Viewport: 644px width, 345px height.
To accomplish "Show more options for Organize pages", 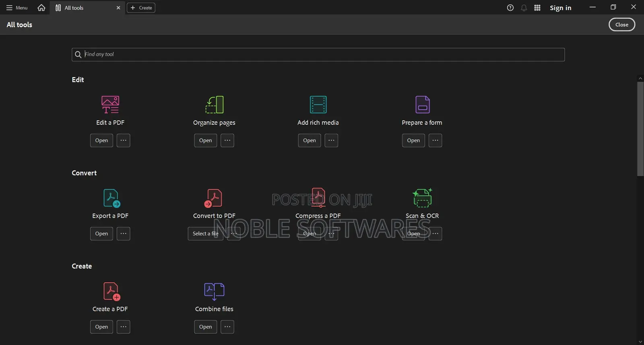I will point(227,140).
